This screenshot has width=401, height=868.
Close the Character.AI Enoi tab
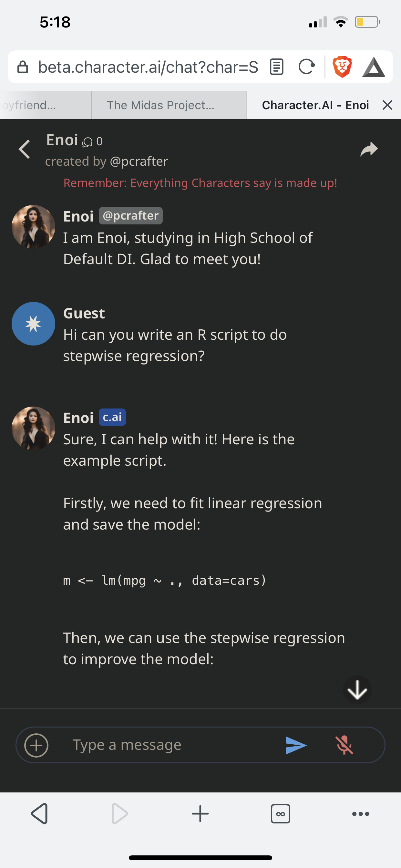pos(387,105)
